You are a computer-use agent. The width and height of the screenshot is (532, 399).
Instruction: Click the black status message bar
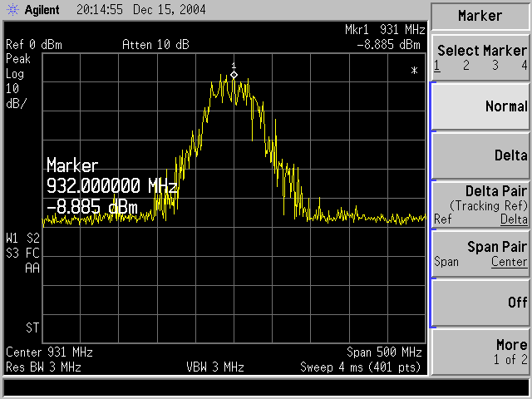pos(266,387)
